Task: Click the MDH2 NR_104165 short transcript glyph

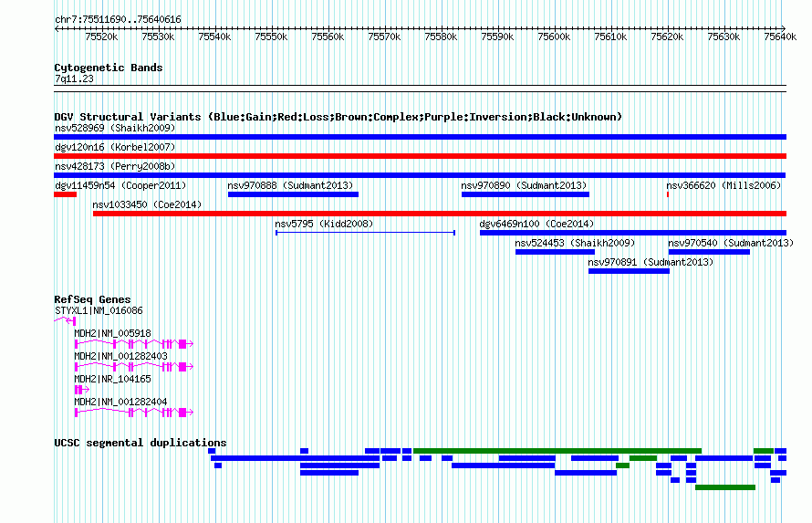Action: tap(82, 390)
